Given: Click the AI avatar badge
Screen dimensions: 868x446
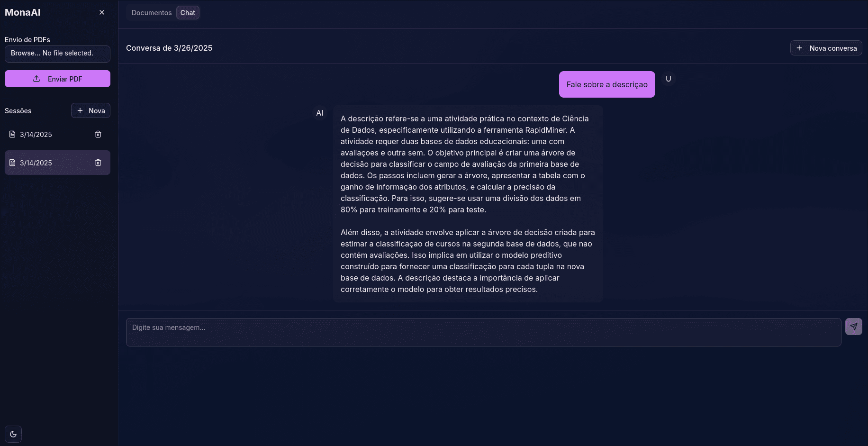Looking at the screenshot, I should point(320,113).
